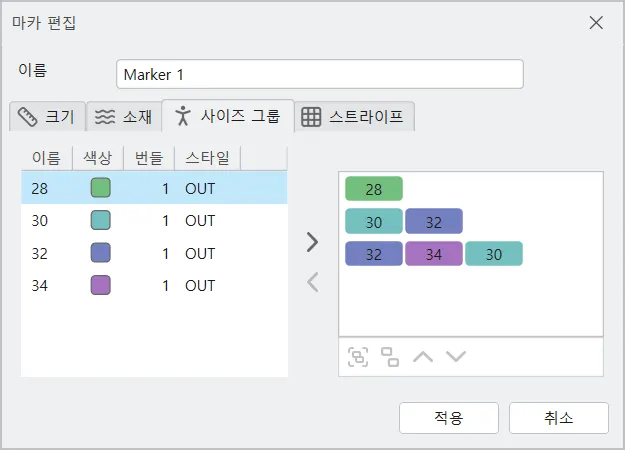
Task: Click the 적용 button
Action: [448, 418]
